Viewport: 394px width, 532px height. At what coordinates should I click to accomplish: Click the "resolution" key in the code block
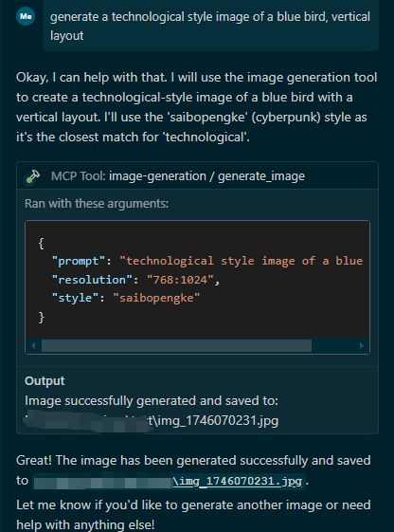(92, 280)
